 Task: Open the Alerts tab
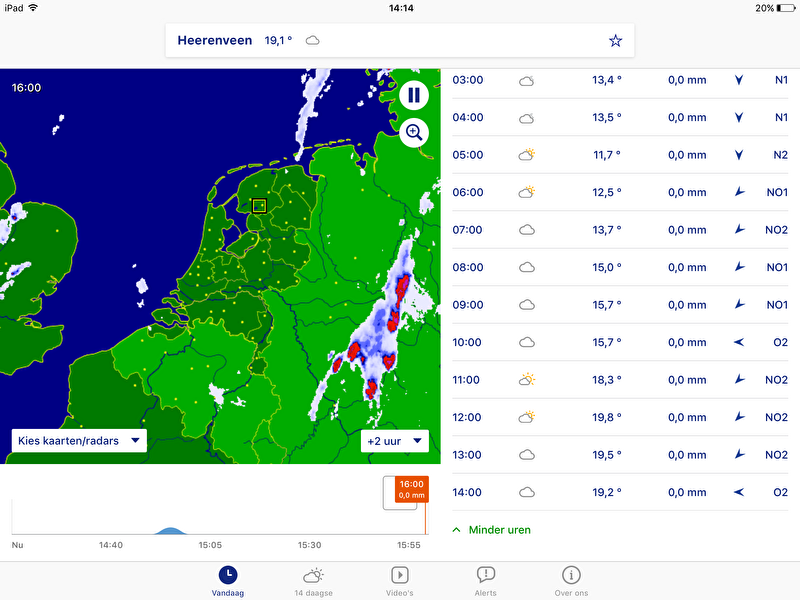[x=485, y=580]
